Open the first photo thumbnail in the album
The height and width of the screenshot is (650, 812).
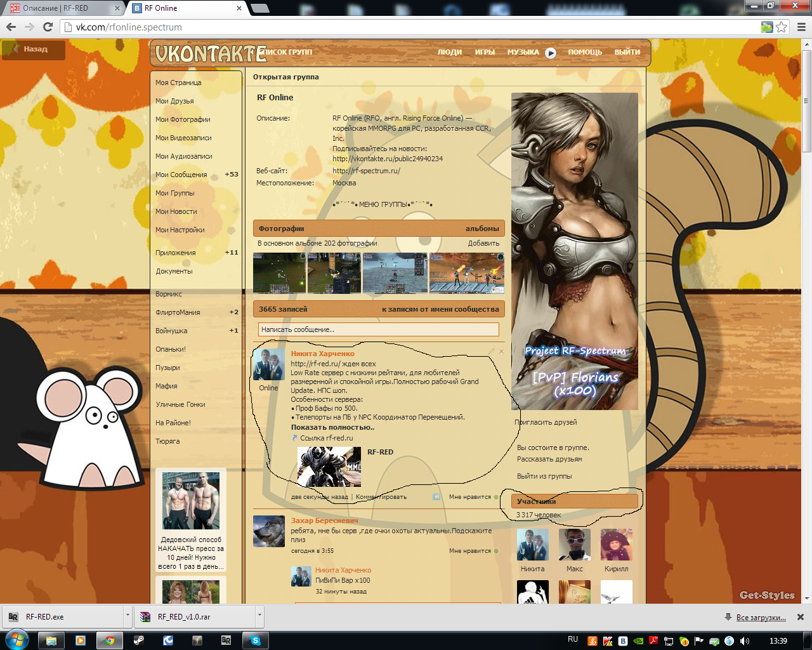click(x=279, y=273)
